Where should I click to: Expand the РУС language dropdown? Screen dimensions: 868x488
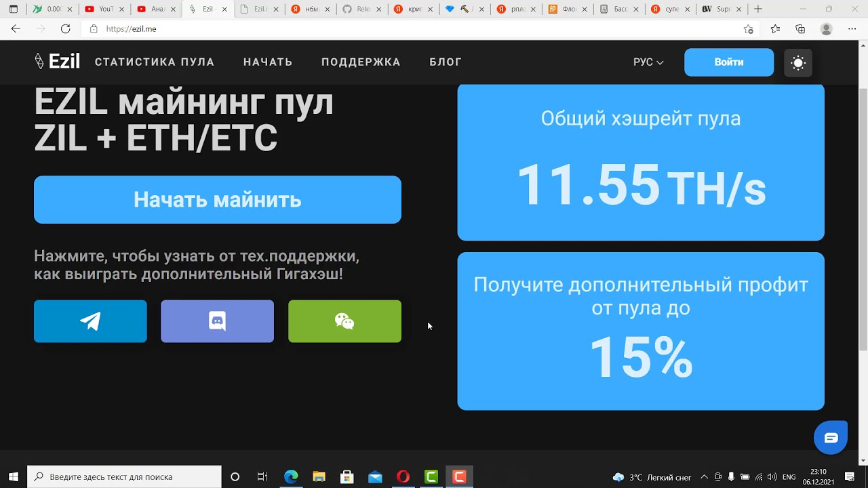point(648,62)
